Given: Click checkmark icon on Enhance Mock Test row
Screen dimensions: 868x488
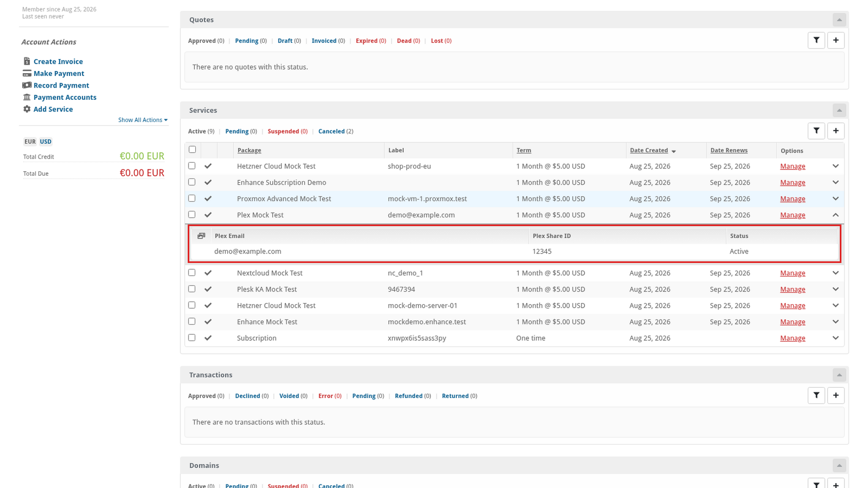Looking at the screenshot, I should pyautogui.click(x=208, y=322).
